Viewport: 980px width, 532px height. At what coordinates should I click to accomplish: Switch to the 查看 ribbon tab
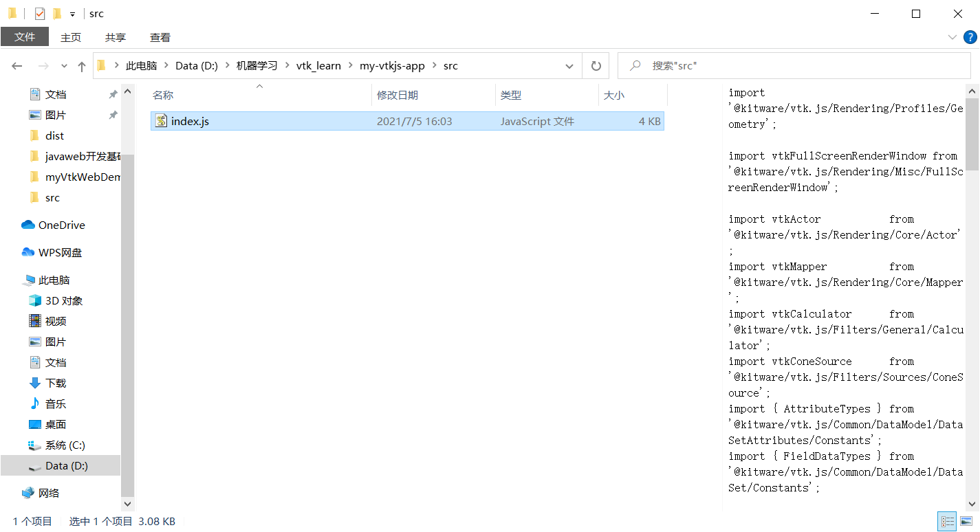[160, 37]
